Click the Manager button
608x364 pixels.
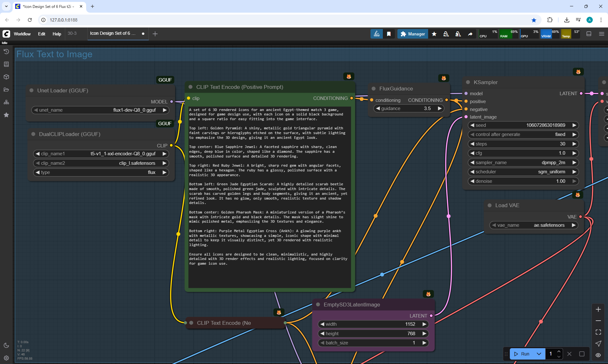click(x=413, y=34)
